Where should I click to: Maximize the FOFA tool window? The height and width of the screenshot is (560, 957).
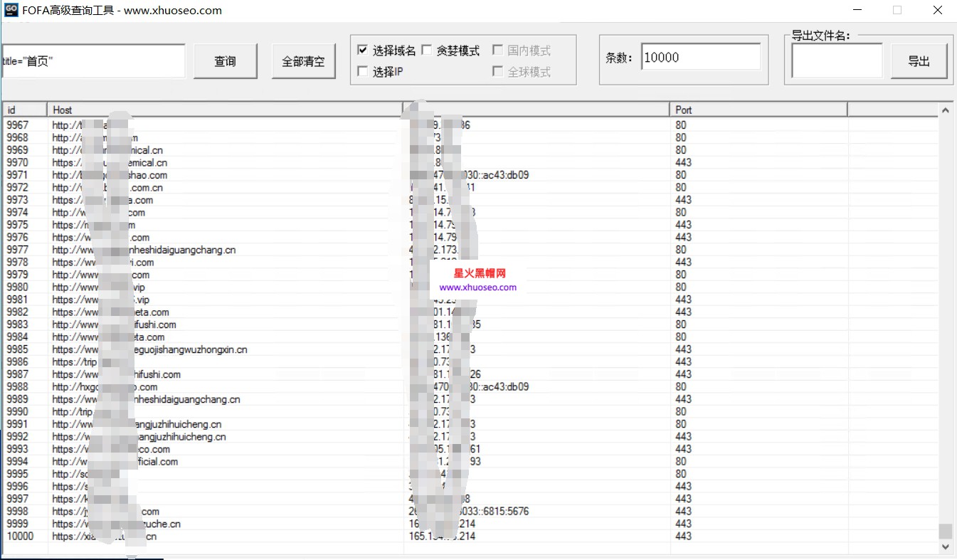[897, 10]
